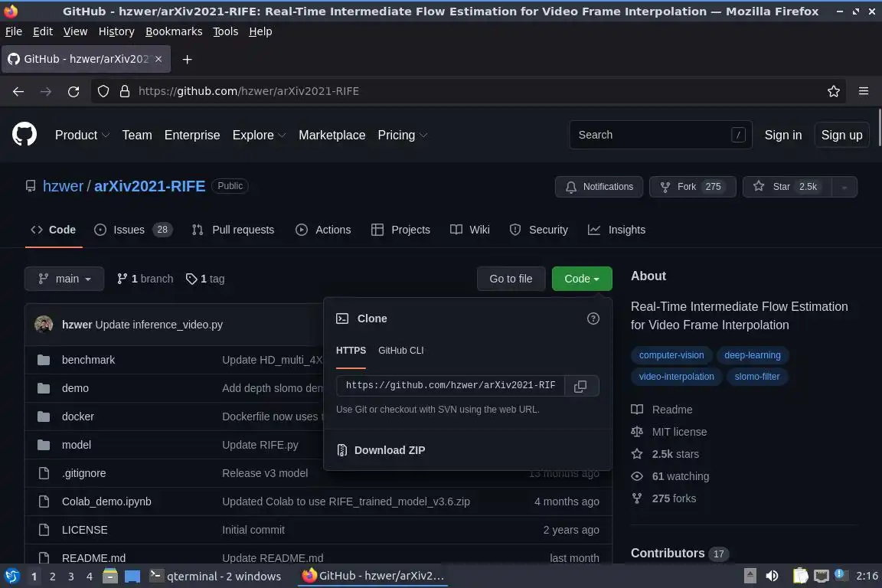Open Firefox History menu
Screen dimensions: 882x588
pos(116,31)
